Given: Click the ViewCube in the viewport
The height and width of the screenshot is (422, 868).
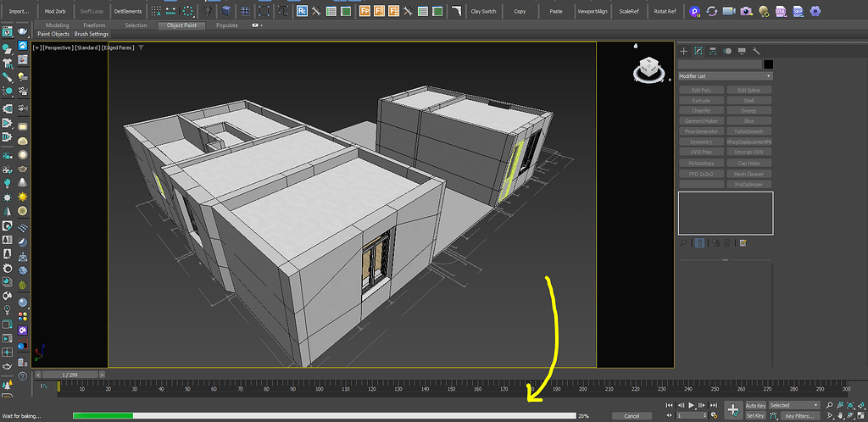Looking at the screenshot, I should pos(648,69).
